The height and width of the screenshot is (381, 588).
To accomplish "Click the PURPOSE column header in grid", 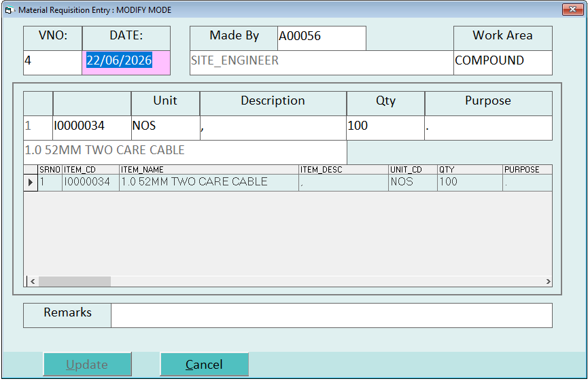I will pos(528,169).
